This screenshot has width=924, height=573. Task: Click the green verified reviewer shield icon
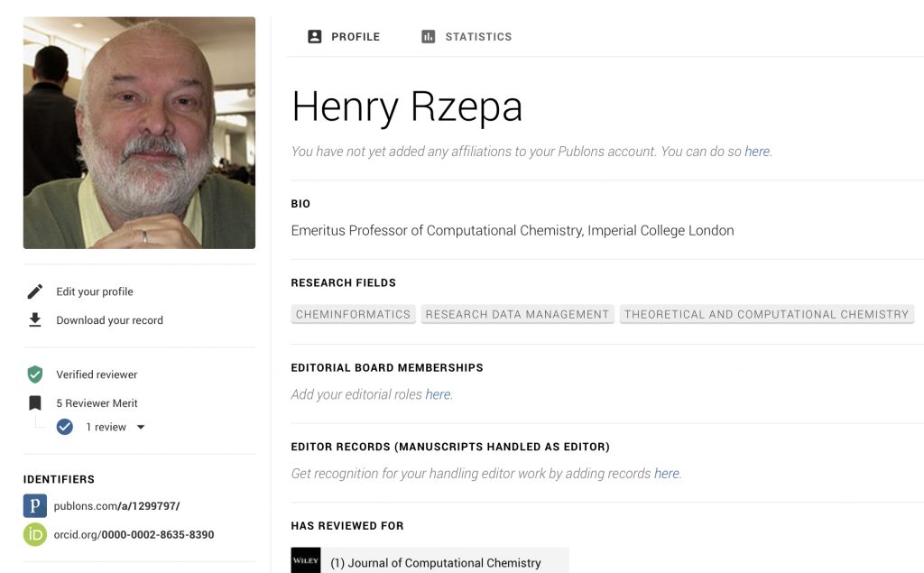pos(35,374)
